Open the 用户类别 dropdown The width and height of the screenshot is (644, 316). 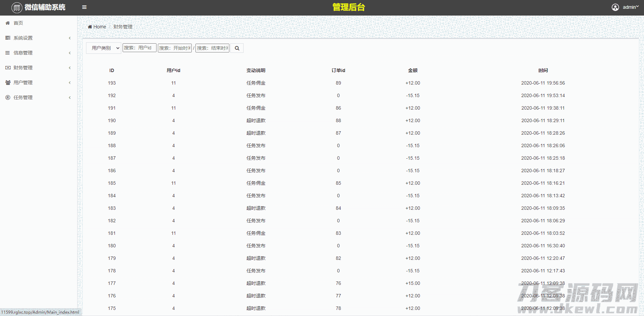point(104,48)
